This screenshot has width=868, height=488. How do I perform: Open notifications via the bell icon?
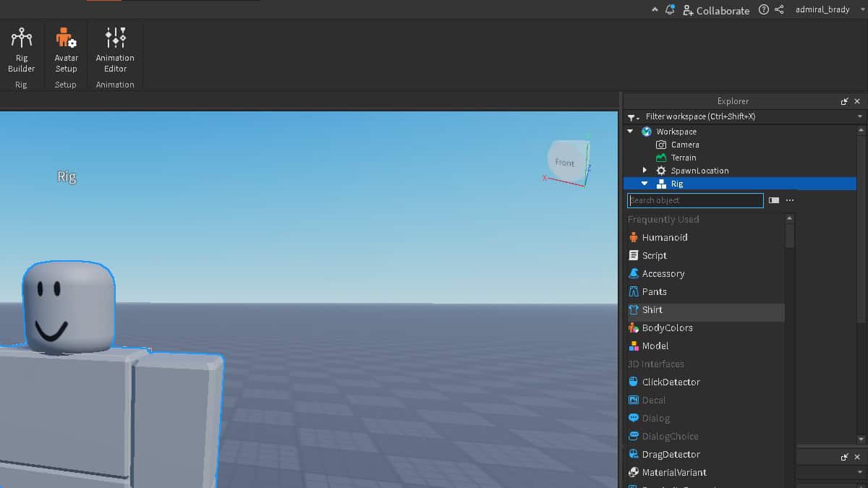tap(670, 9)
